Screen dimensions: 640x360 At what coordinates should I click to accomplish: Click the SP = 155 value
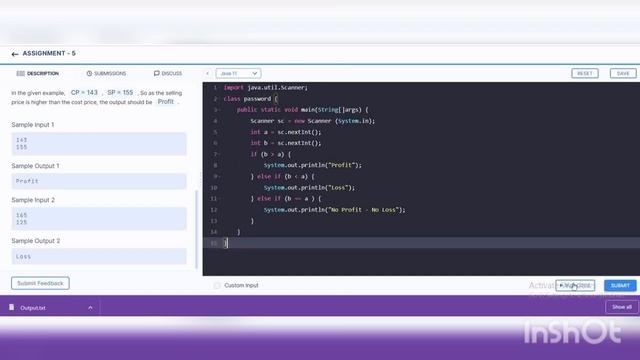click(120, 93)
